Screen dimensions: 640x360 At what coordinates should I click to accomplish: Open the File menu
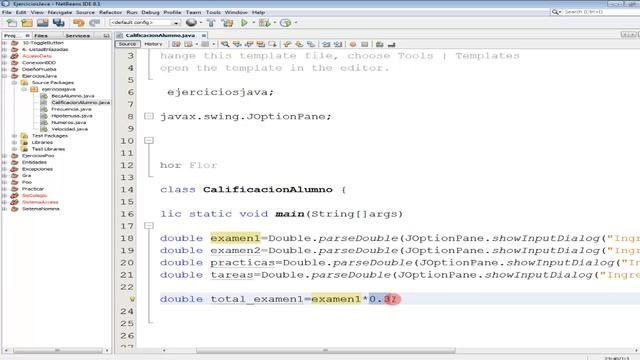point(7,13)
